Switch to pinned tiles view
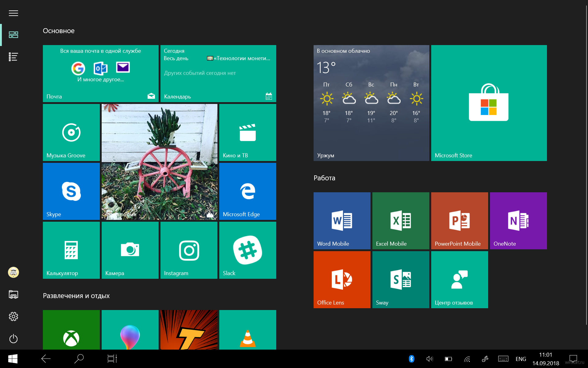Viewport: 588px width, 368px height. point(13,35)
